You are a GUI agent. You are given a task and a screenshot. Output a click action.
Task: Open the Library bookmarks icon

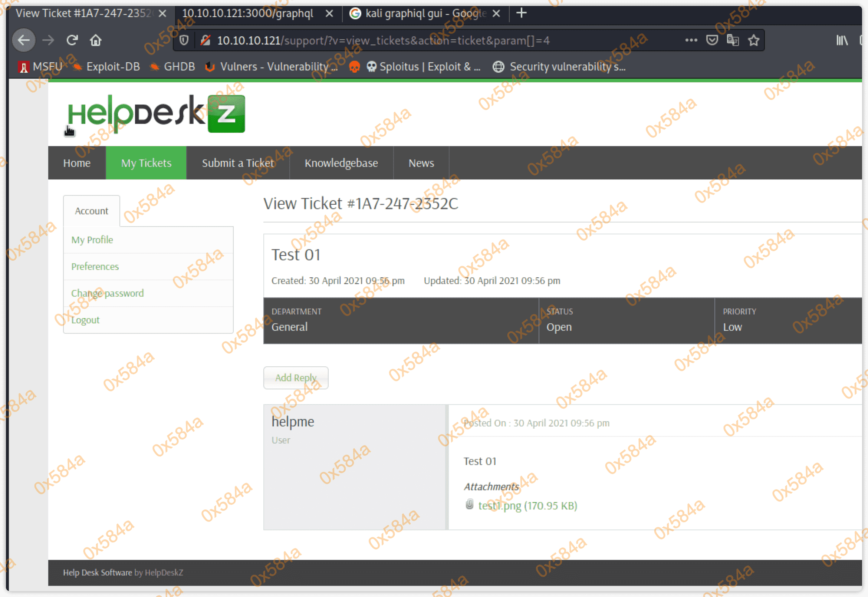842,40
